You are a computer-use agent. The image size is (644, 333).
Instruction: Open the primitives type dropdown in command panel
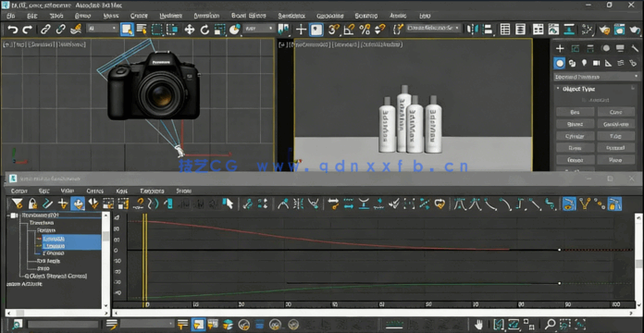pyautogui.click(x=596, y=77)
